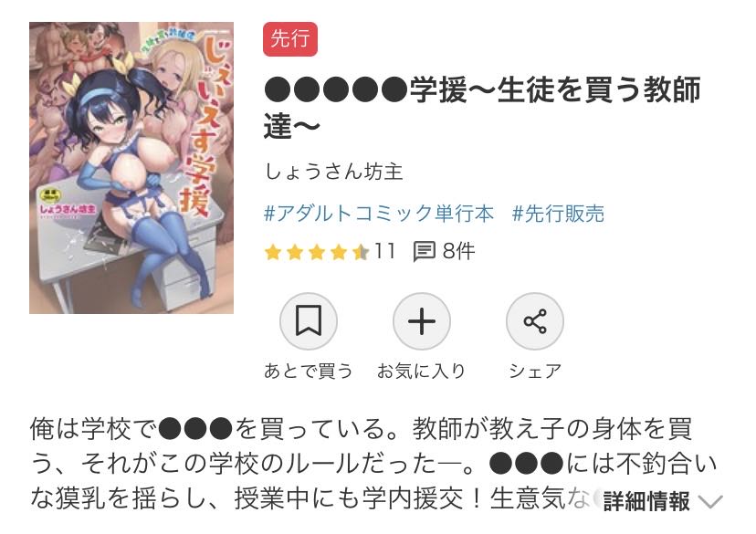Open reviews via the comment icon
The image size is (756, 534).
[x=425, y=252]
